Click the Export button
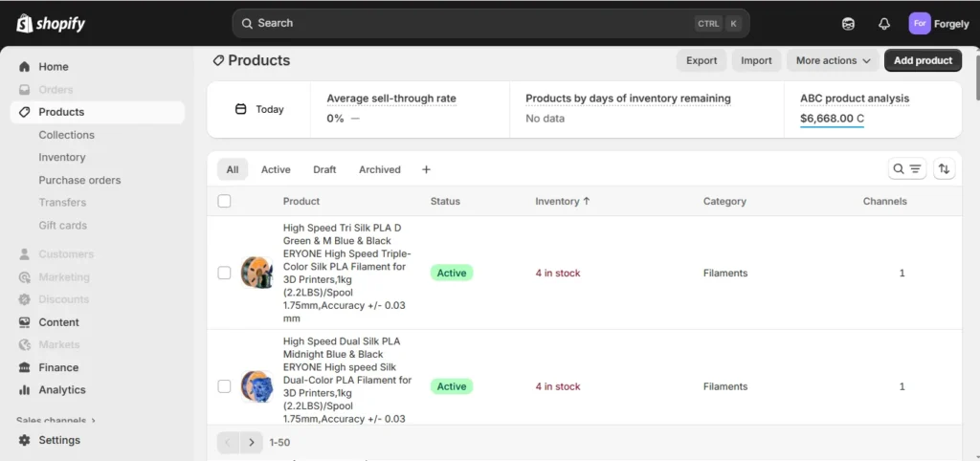 coord(702,60)
